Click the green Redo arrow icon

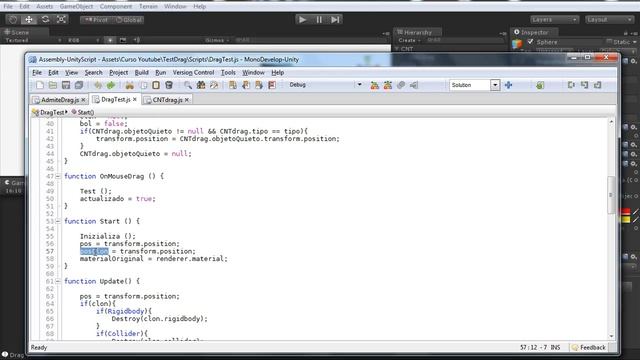coord(111,85)
